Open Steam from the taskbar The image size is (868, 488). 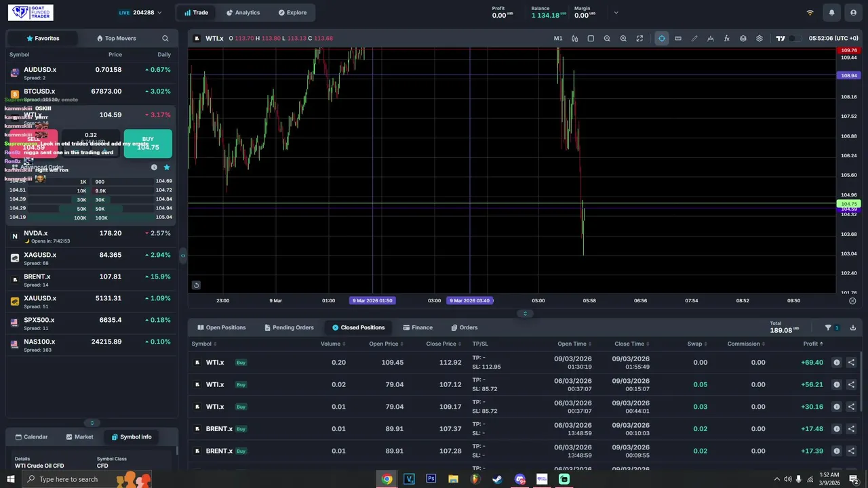coord(497,479)
